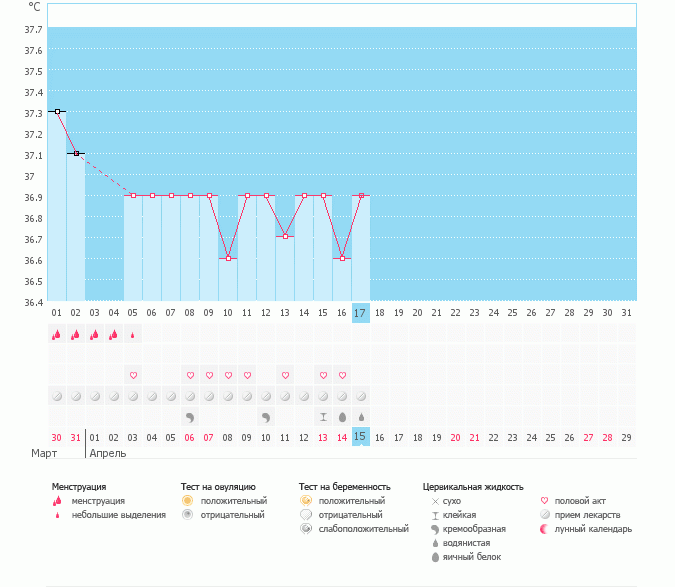The image size is (675, 587).
Task: Select the heart icon on cycle day 05
Action: 133,375
